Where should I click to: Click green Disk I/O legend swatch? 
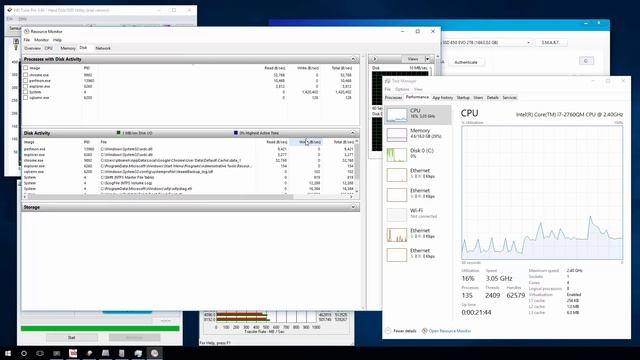[x=118, y=133]
